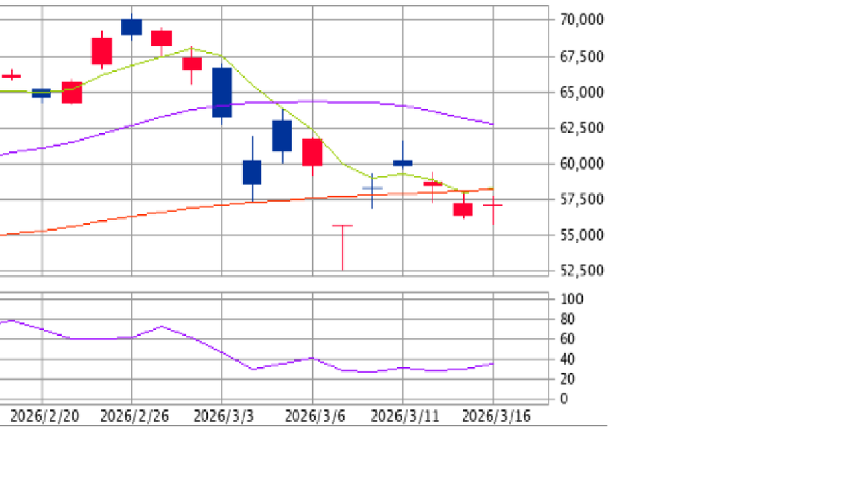This screenshot has width=858, height=504.
Task: Click the blue candlestick at 2026/2/26
Action: [x=131, y=27]
